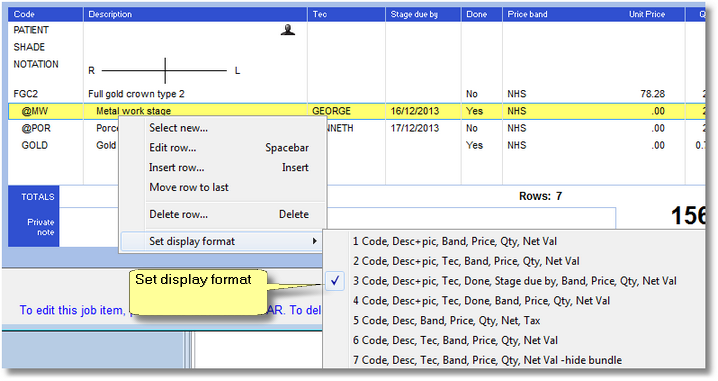Select the @POR row code cell
Viewport: 718px width, 381px height.
[x=36, y=128]
